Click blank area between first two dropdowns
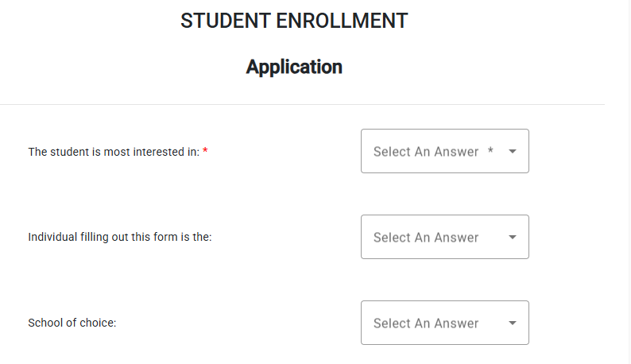This screenshot has height=364, width=631. pyautogui.click(x=444, y=194)
